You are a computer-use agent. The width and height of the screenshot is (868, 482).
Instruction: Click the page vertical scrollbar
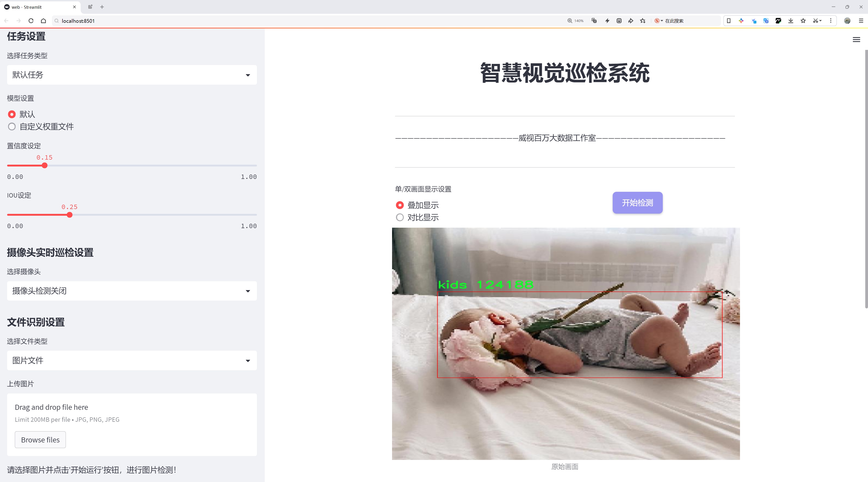pos(866,179)
